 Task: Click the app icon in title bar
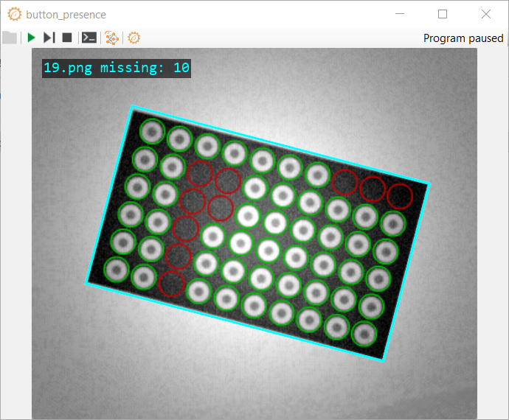pyautogui.click(x=14, y=14)
